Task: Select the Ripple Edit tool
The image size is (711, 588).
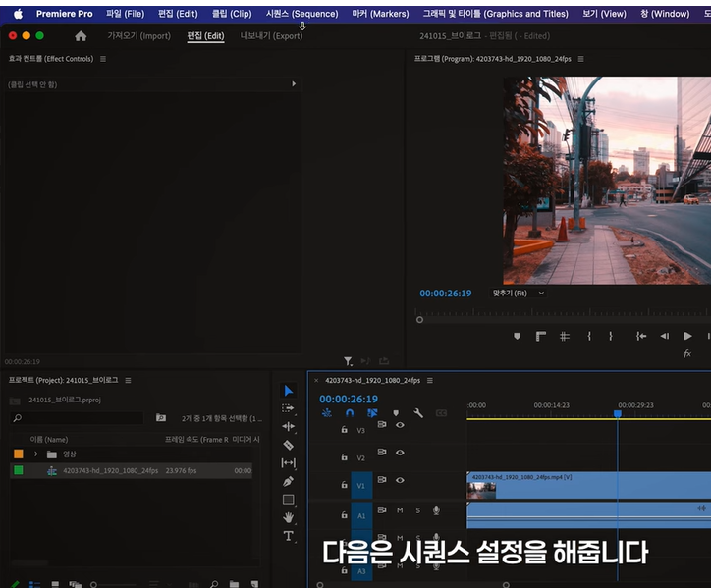Action: [x=288, y=426]
